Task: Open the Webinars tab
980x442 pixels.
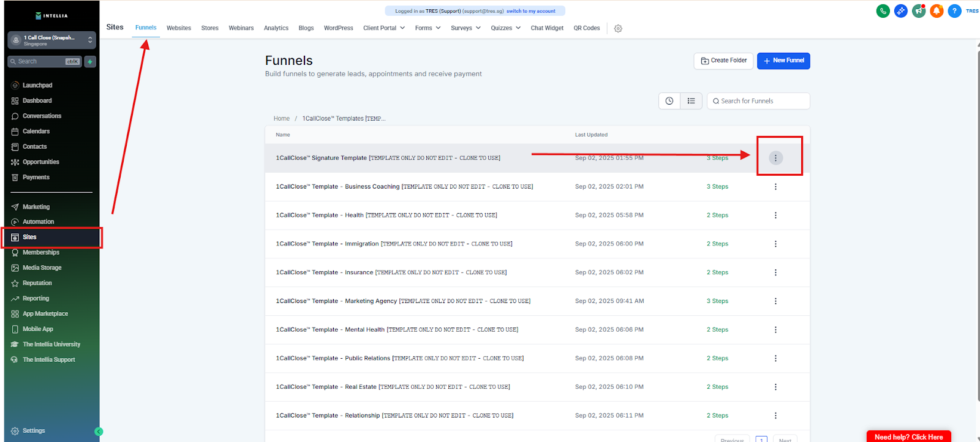Action: coord(241,28)
